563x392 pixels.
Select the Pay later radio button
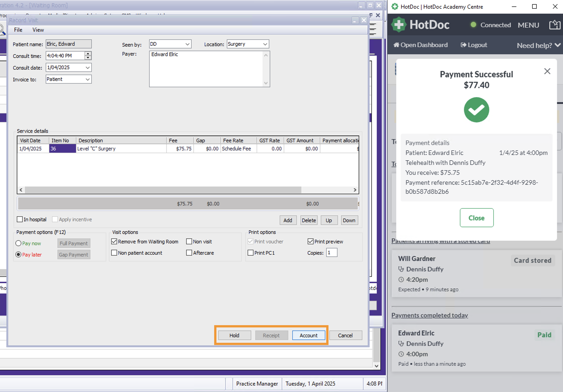tap(18, 254)
